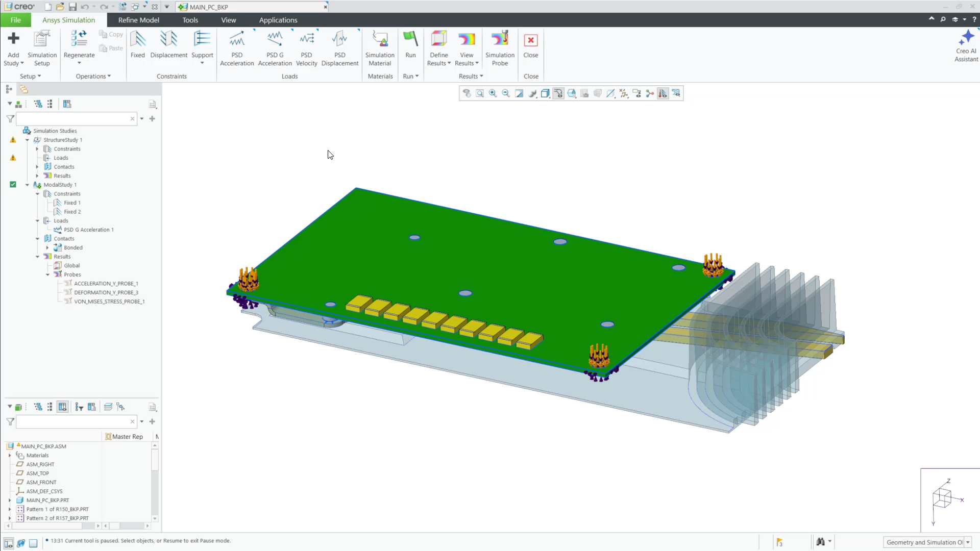Screen dimensions: 980x551
Task: Open Simulation Setup
Action: click(x=42, y=48)
